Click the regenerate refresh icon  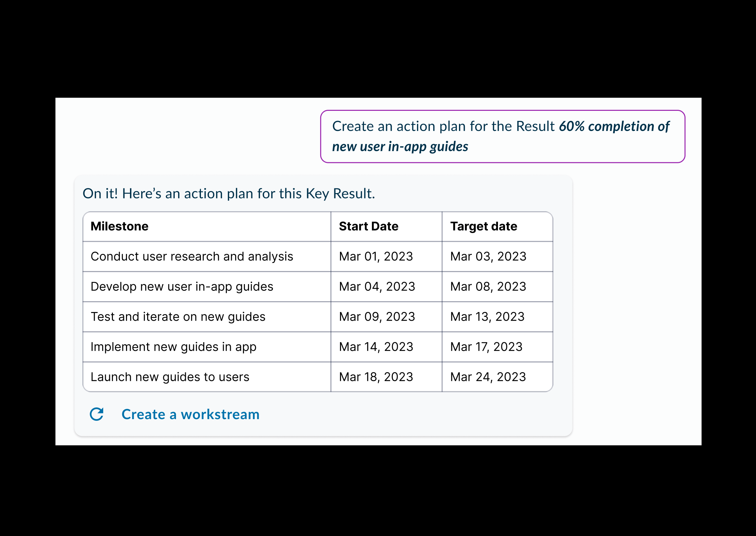[x=97, y=414]
